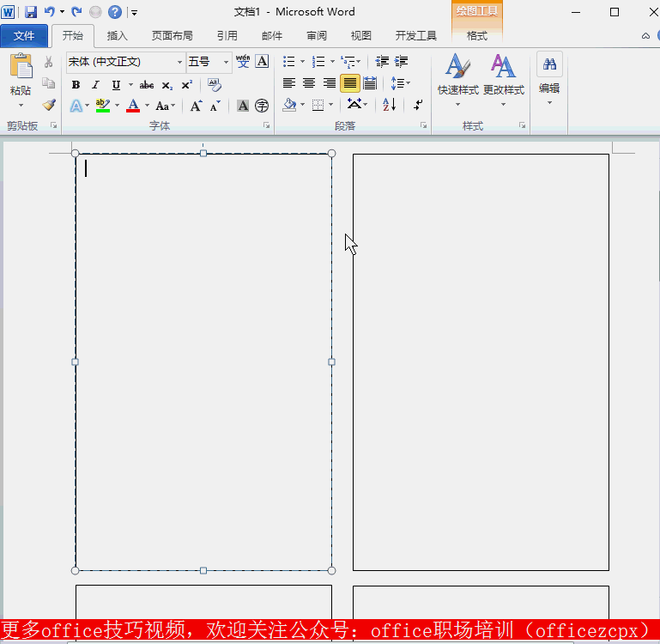The image size is (660, 644).
Task: Apply bulleted list formatting
Action: click(x=289, y=62)
